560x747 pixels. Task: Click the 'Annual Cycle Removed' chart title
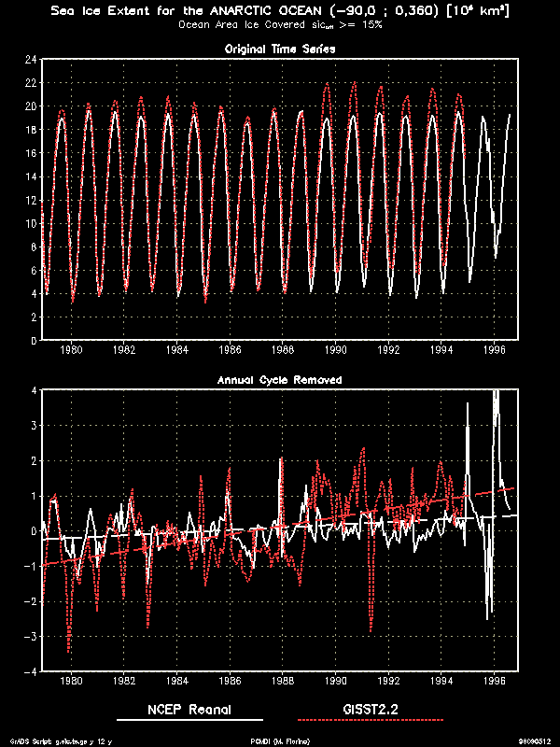(x=280, y=380)
